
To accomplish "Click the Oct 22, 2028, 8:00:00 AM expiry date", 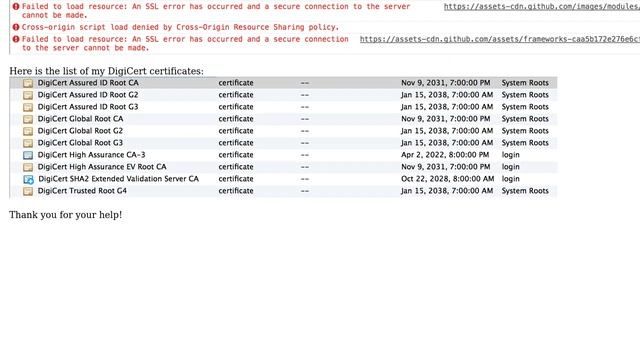I will point(447,179).
